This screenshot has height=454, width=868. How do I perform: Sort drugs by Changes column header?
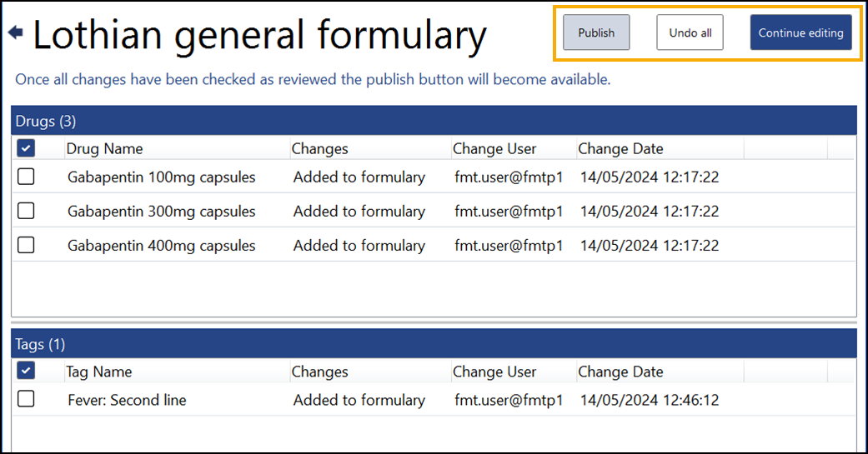[x=319, y=149]
